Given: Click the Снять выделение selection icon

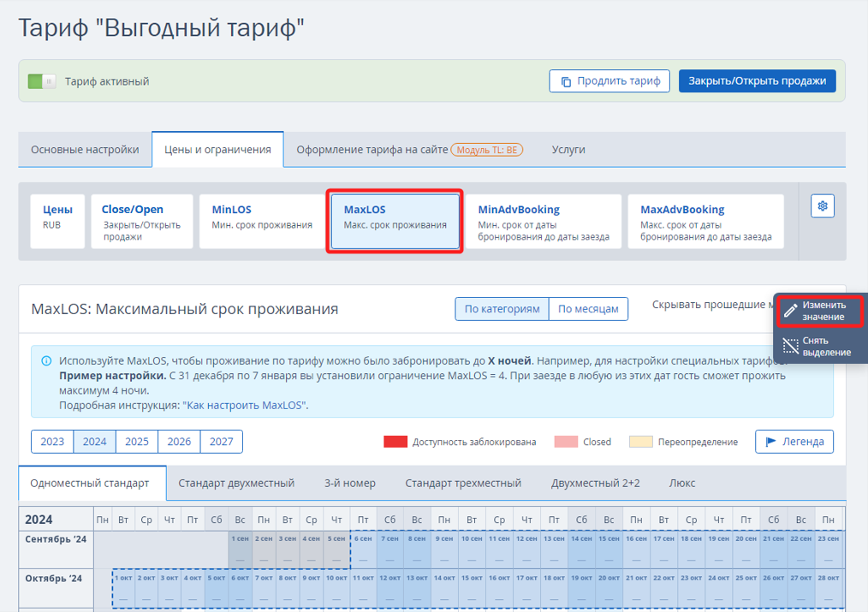Looking at the screenshot, I should point(790,346).
